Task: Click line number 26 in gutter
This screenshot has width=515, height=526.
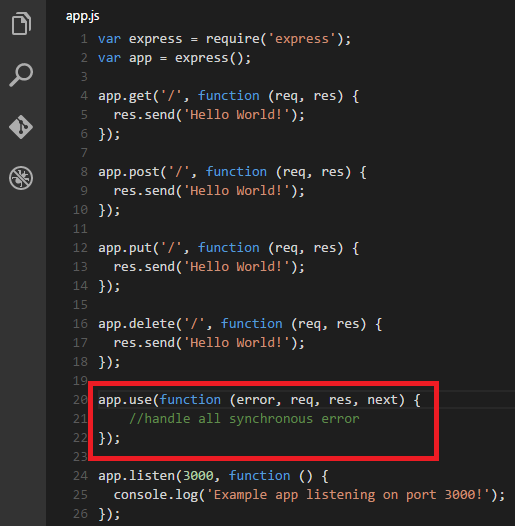Action: tap(80, 514)
